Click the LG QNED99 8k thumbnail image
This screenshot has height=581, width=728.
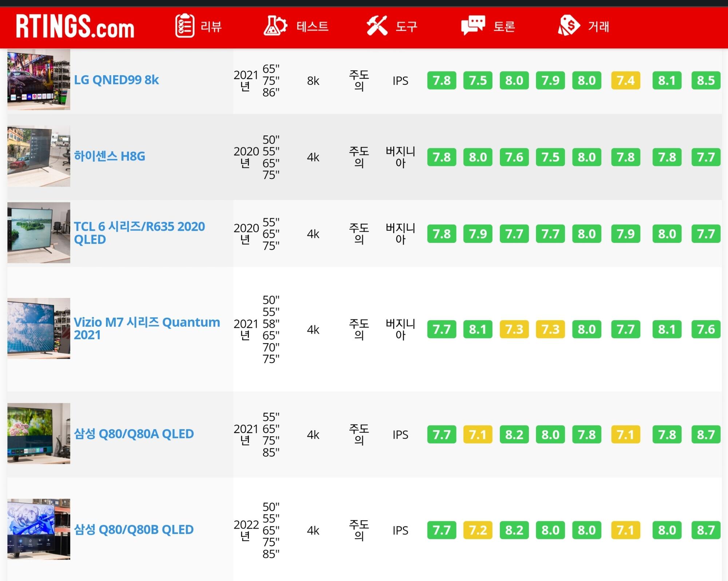(x=39, y=79)
